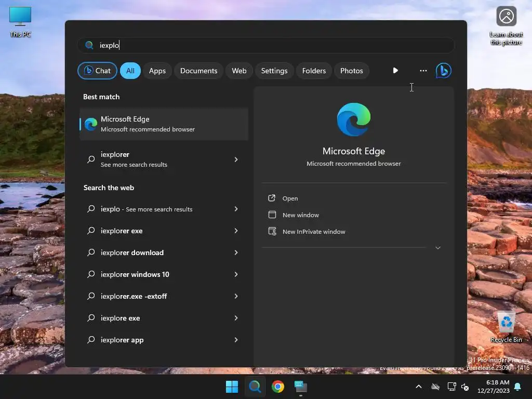Select Recycle Bin desktop icon
The height and width of the screenshot is (399, 532).
click(506, 327)
